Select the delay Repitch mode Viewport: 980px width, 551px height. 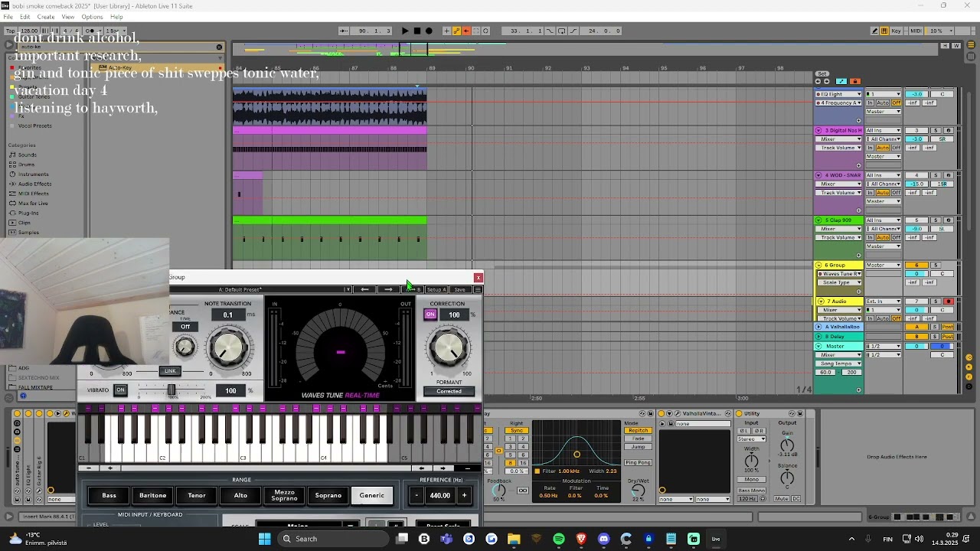coord(638,431)
